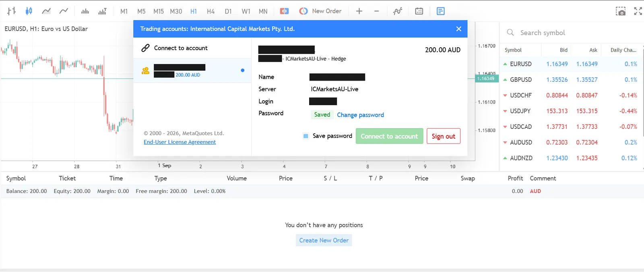
Task: Show tick volumes icon in toolbar
Action: click(85, 11)
